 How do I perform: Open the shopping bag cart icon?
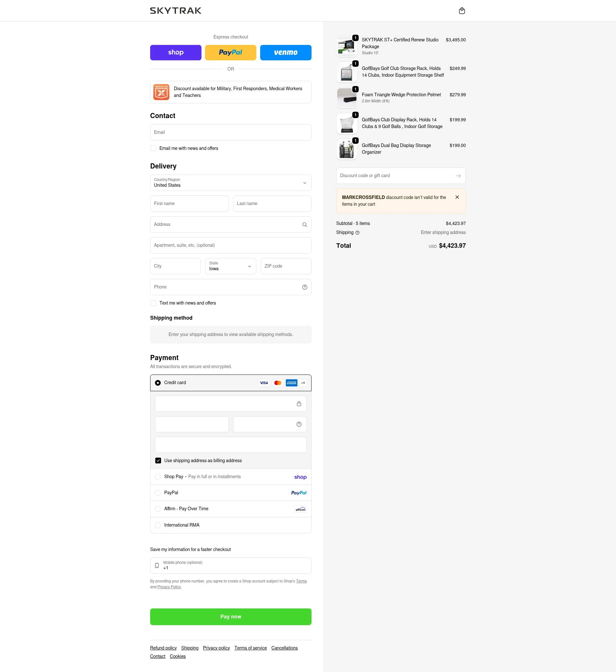pyautogui.click(x=462, y=11)
